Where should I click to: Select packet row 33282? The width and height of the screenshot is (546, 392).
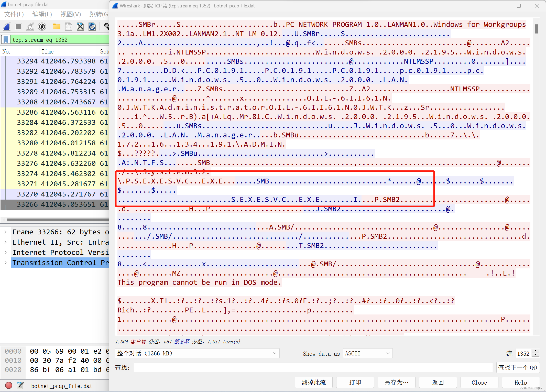pos(55,133)
